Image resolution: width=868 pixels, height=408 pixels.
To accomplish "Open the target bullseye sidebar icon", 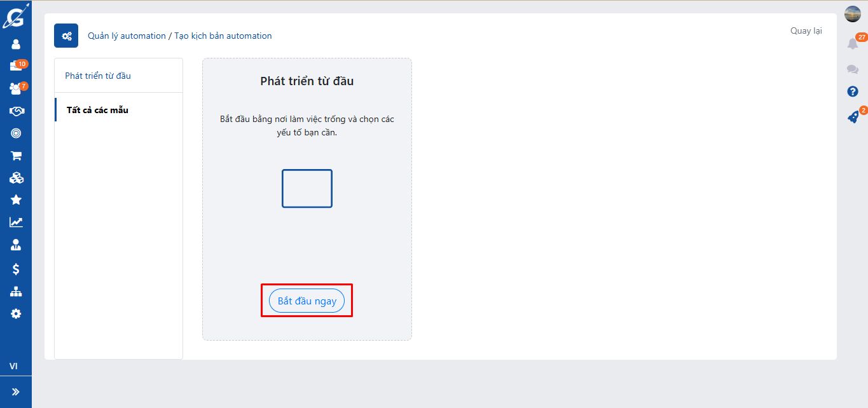I will point(16,133).
